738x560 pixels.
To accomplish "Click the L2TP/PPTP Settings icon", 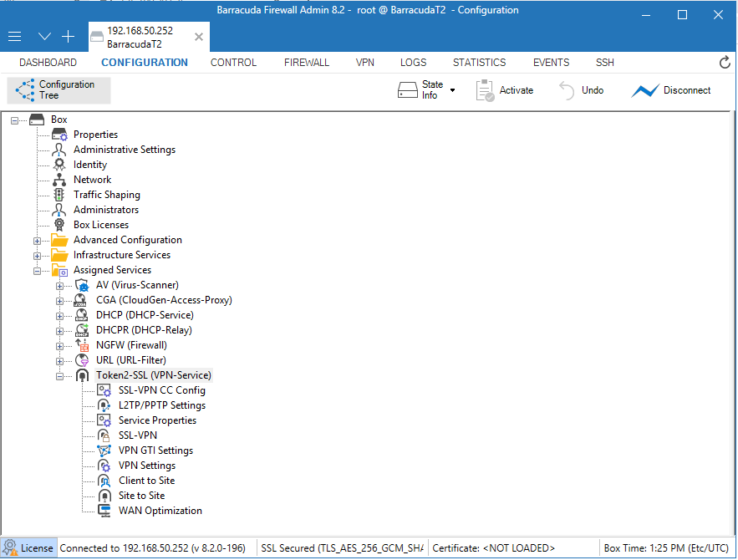I will click(104, 405).
